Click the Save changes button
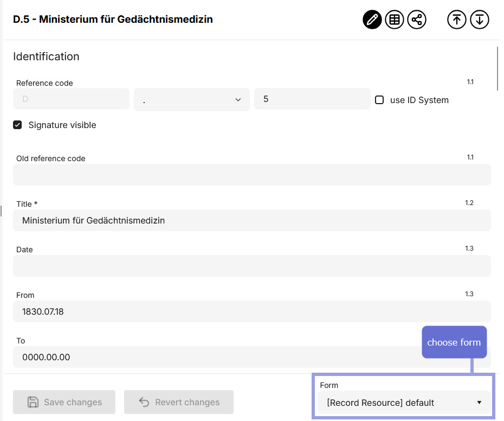Viewport: 504px width, 421px height. pos(64,402)
